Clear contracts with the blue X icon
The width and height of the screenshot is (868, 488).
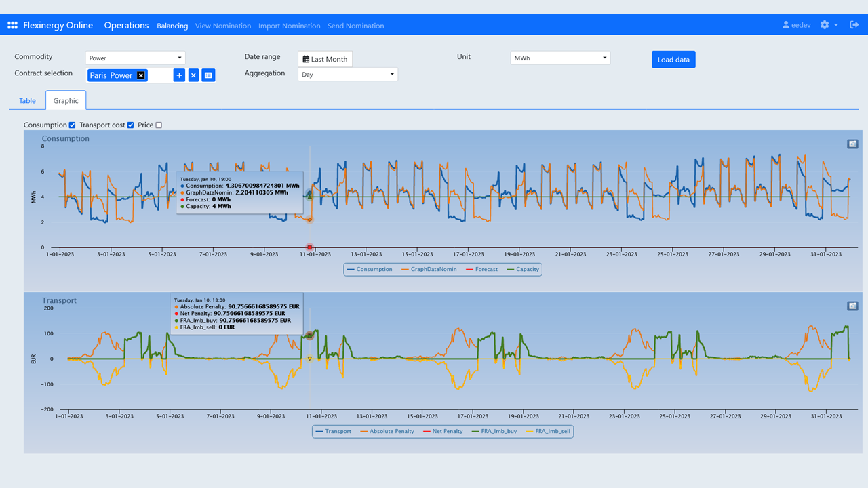pyautogui.click(x=193, y=75)
